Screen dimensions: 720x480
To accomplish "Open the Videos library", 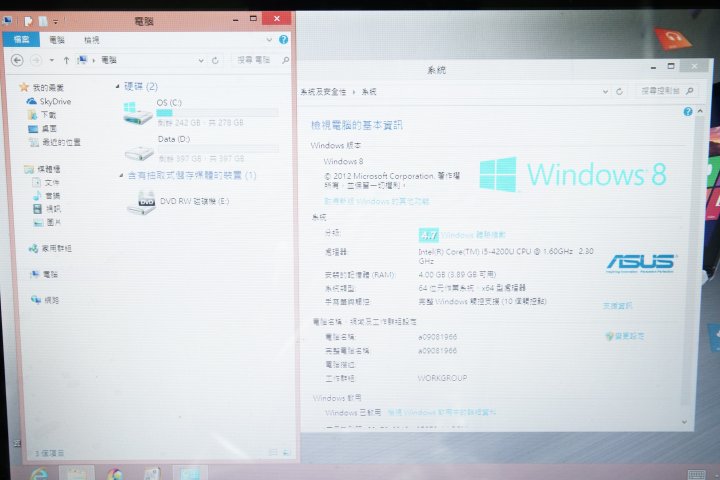I will coord(47,209).
